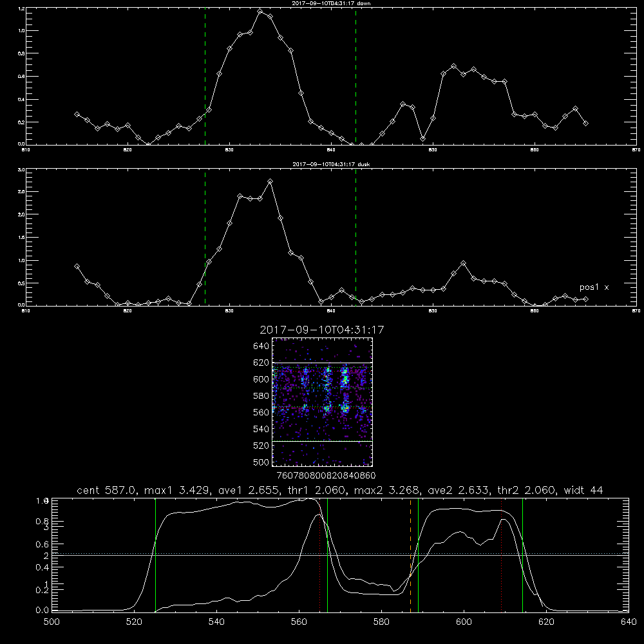Click the '1.2' y-axis label of dawn plot
This screenshot has height=644, width=644.
[x=22, y=8]
